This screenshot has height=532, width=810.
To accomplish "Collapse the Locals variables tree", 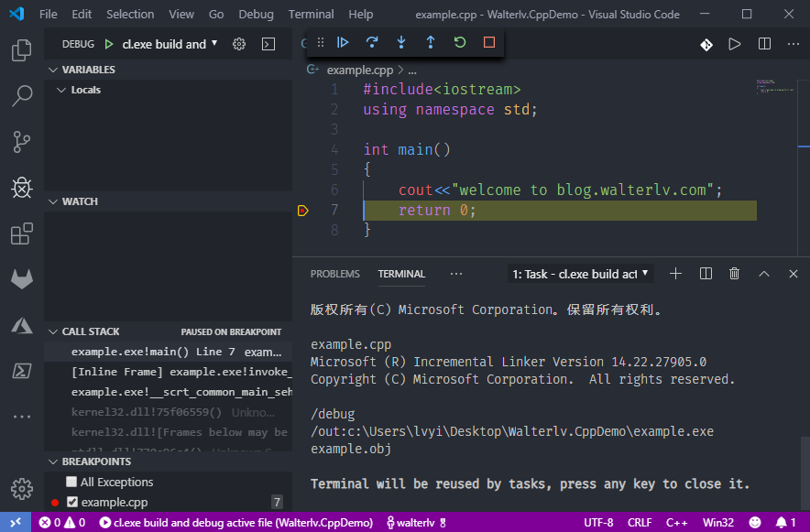I will (61, 90).
